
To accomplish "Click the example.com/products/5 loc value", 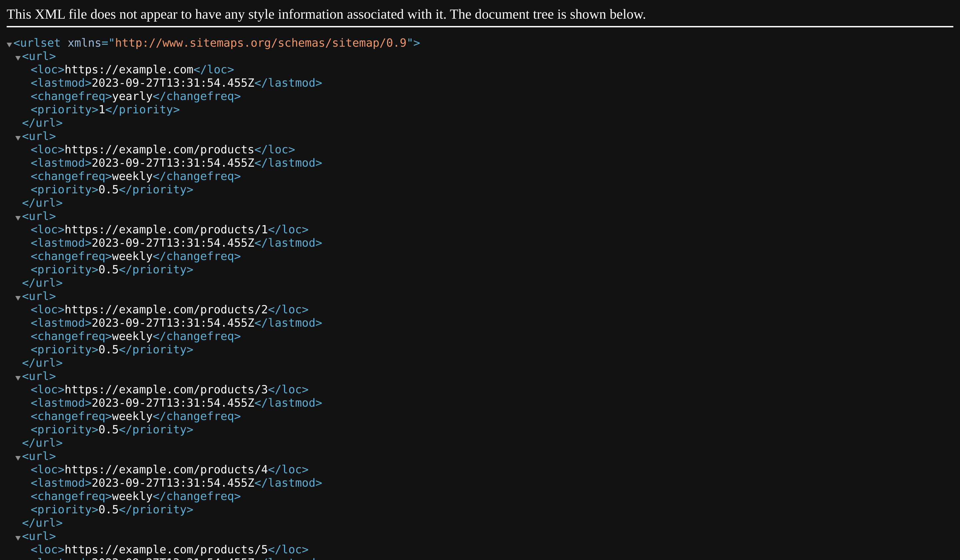I will tap(166, 550).
